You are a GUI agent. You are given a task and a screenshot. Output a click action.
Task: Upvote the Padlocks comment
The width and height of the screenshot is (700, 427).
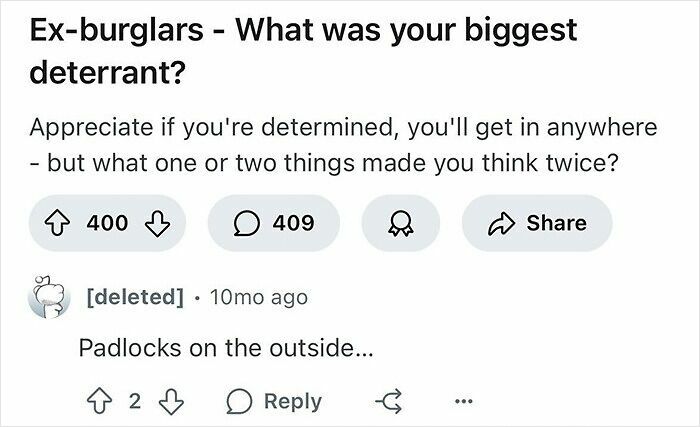coord(99,401)
